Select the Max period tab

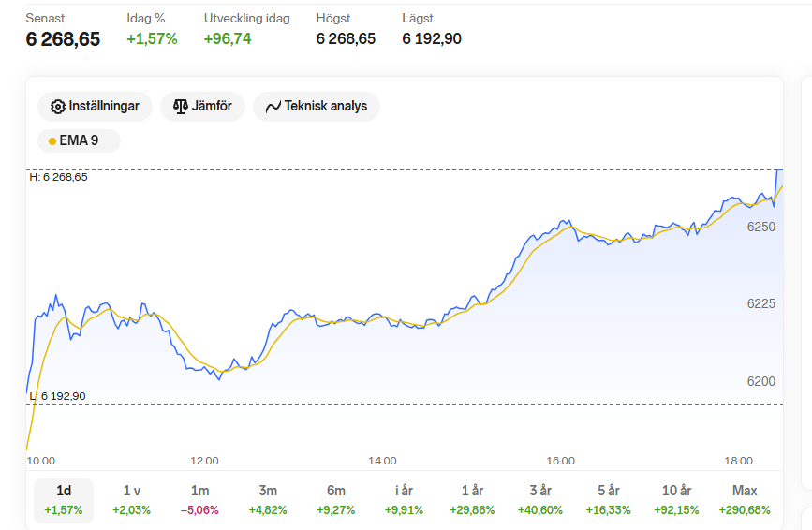click(x=745, y=500)
